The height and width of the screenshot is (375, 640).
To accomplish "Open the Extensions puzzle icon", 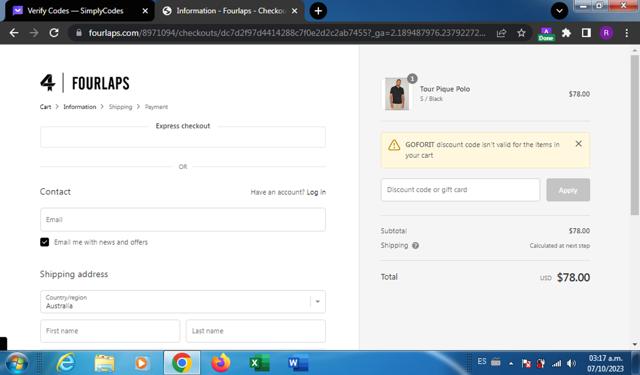I will [566, 33].
